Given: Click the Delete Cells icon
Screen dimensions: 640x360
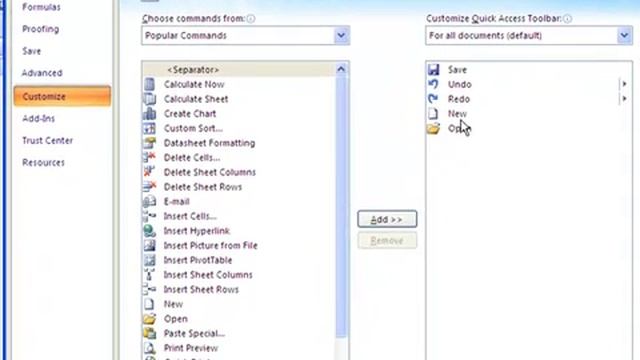Looking at the screenshot, I should coord(149,158).
